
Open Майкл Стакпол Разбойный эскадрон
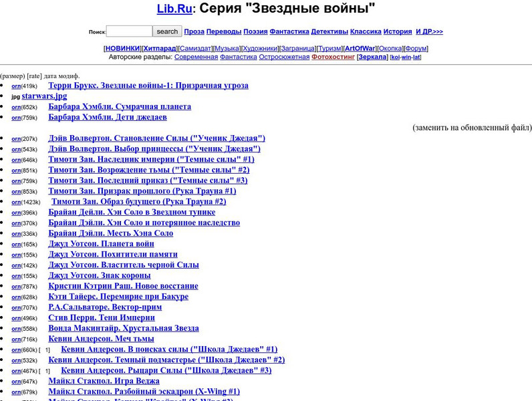pyautogui.click(x=144, y=391)
